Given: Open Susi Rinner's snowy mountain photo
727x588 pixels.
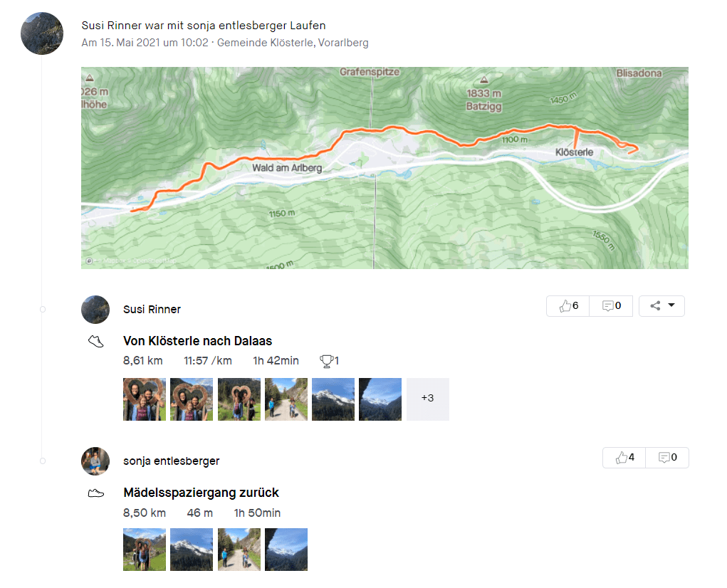Looking at the screenshot, I should 333,399.
